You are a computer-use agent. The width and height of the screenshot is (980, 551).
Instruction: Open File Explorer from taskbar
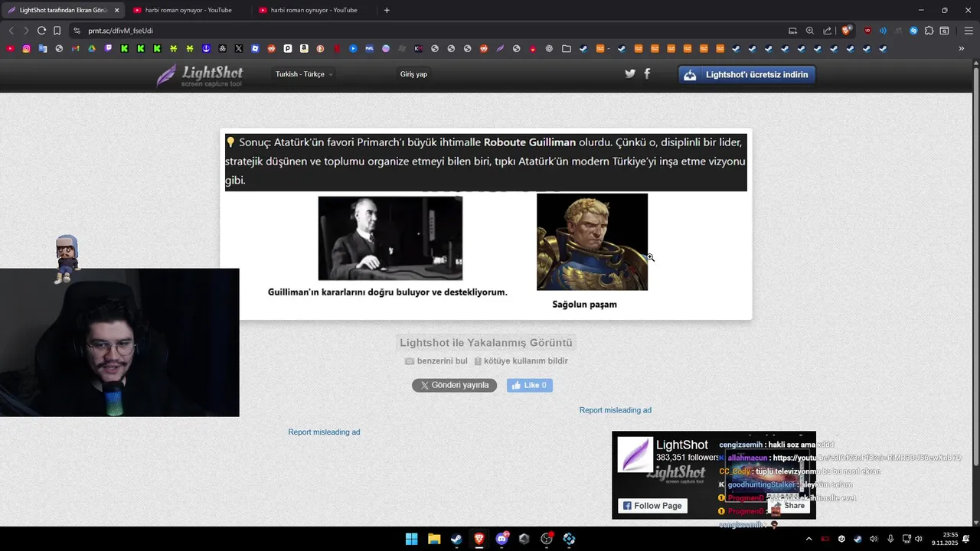pos(434,539)
